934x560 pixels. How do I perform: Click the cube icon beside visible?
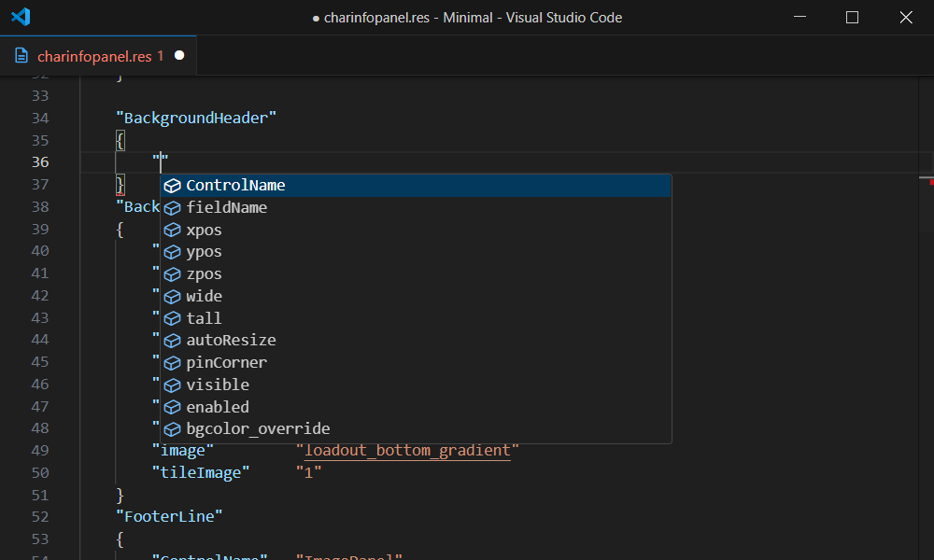(172, 385)
